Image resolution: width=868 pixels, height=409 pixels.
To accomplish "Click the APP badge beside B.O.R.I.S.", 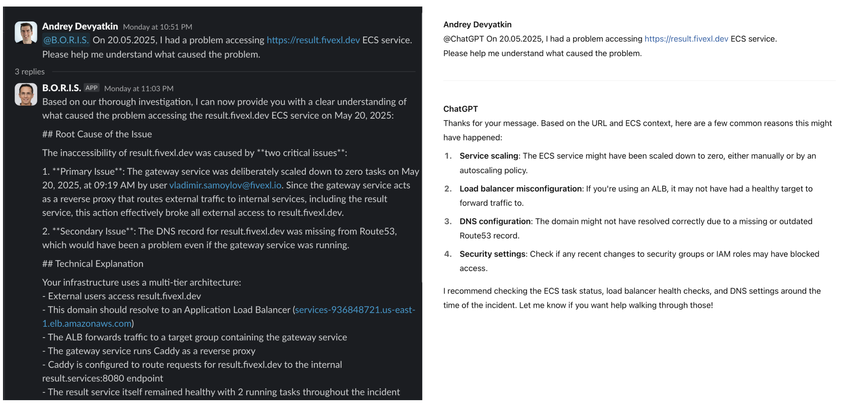I will (x=91, y=88).
